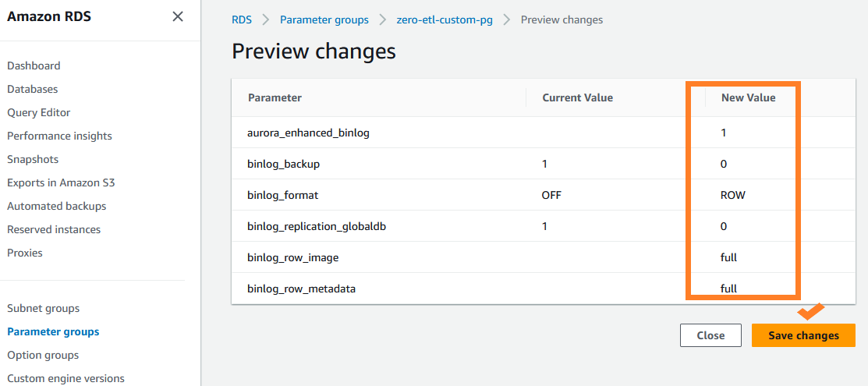Screen dimensions: 868x386
Task: Open Custom engine versions
Action: [x=66, y=378]
